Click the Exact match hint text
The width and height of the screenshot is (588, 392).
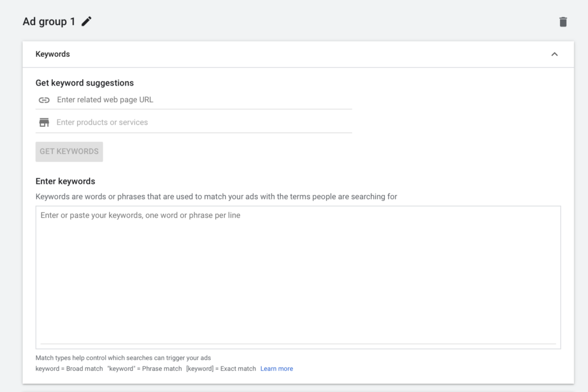click(221, 368)
